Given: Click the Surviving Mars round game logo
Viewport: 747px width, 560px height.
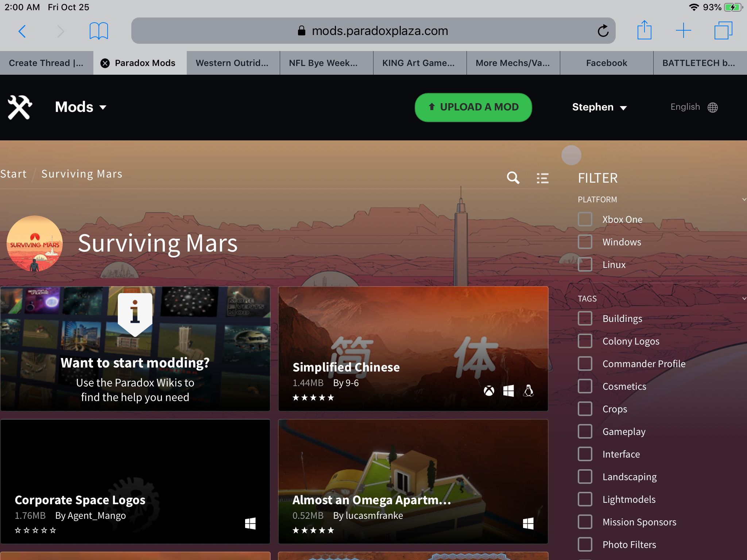Looking at the screenshot, I should (35, 244).
